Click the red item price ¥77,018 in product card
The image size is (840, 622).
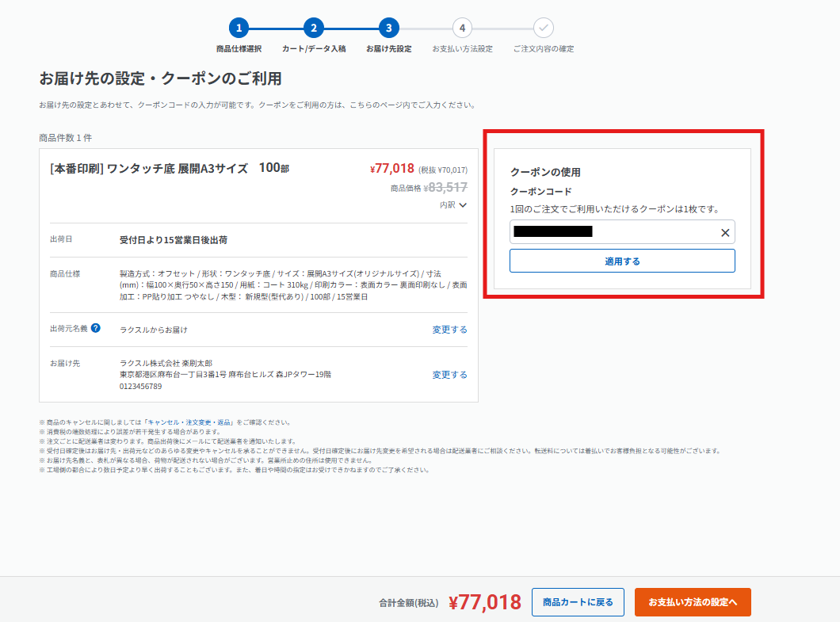pyautogui.click(x=392, y=168)
